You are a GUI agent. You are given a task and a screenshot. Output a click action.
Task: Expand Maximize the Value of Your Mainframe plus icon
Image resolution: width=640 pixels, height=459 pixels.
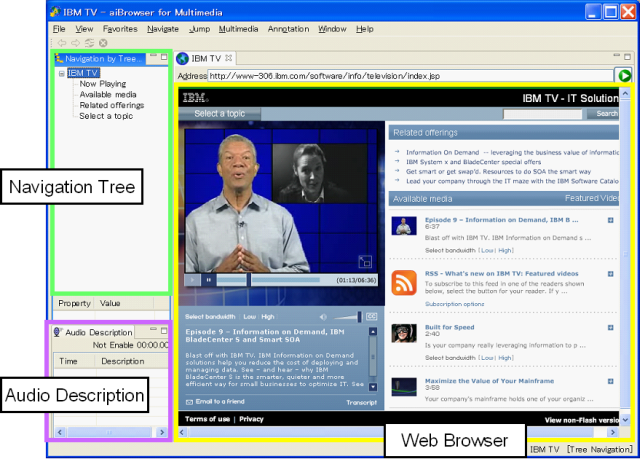pyautogui.click(x=611, y=381)
